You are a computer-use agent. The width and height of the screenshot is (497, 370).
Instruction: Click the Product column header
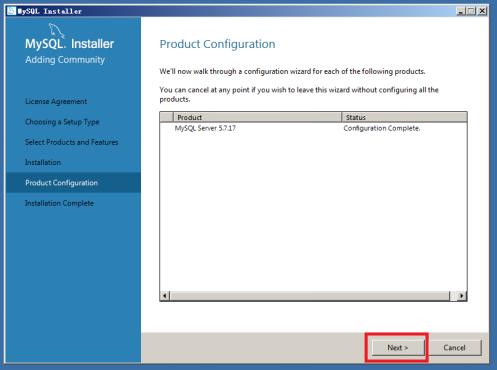click(x=258, y=117)
